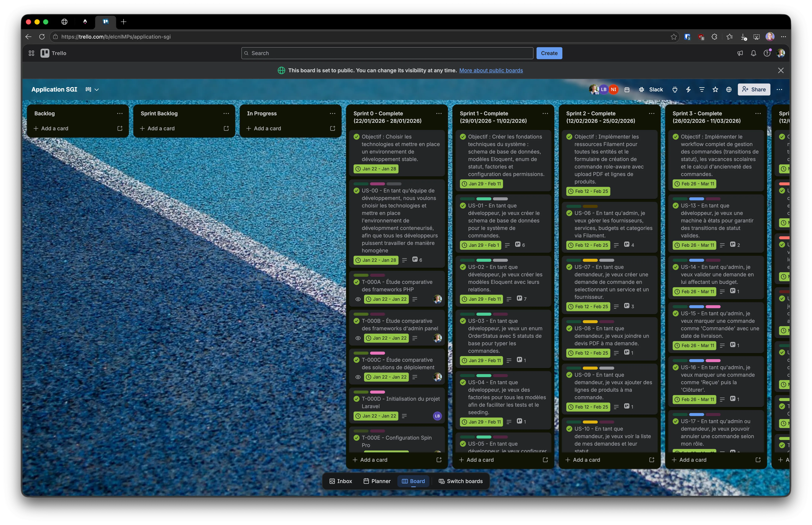Create from template in Sprint 0 list

439,460
